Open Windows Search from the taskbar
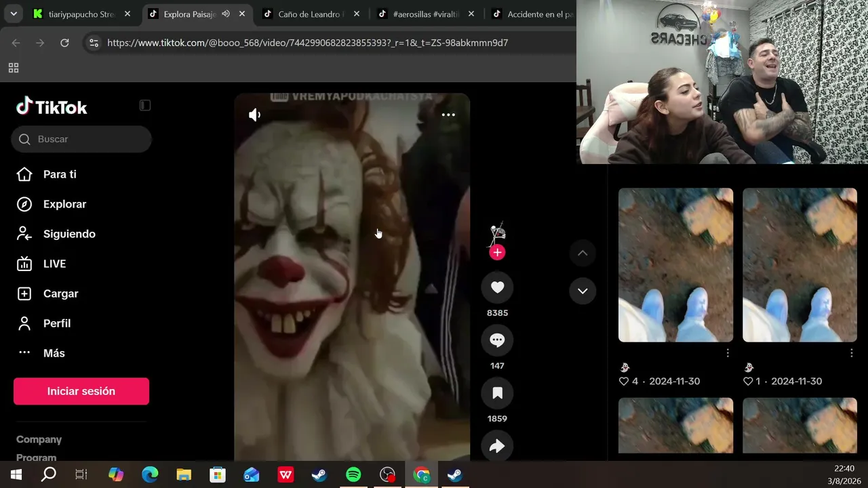This screenshot has height=488, width=868. point(48,475)
